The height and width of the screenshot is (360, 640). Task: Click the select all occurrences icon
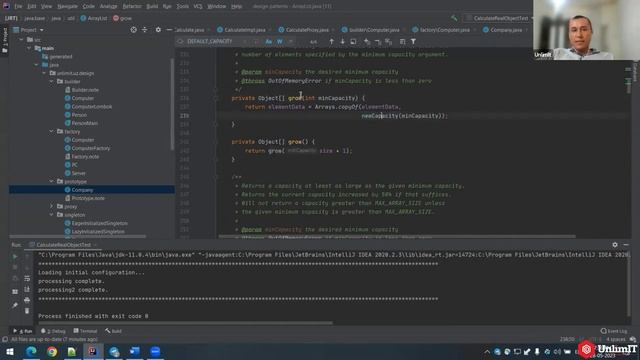click(x=389, y=41)
